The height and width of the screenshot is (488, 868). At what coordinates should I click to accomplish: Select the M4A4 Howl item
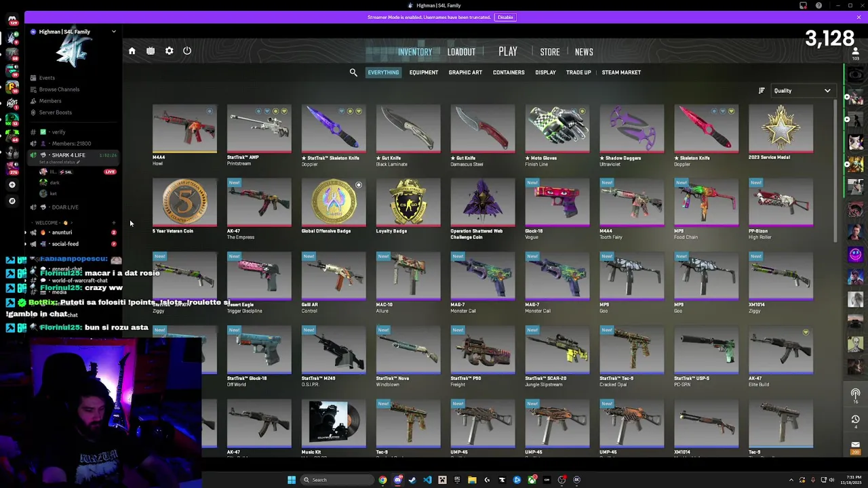pyautogui.click(x=184, y=136)
